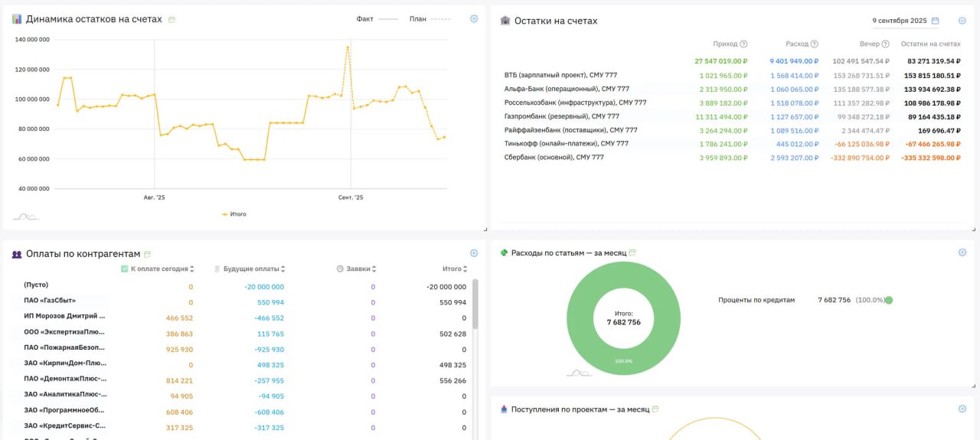Image resolution: width=980 pixels, height=440 pixels.
Task: Select the (Пусто) contractor row
Action: pos(241,286)
